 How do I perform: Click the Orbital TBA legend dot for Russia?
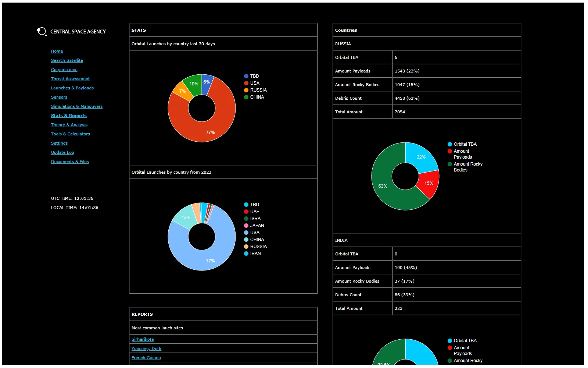coord(449,144)
